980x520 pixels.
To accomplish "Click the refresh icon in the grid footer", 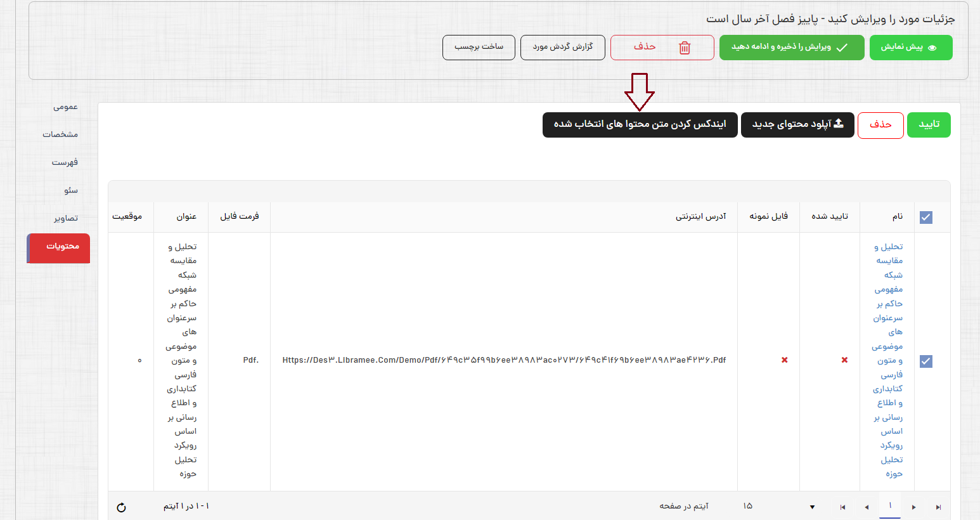I will [122, 507].
